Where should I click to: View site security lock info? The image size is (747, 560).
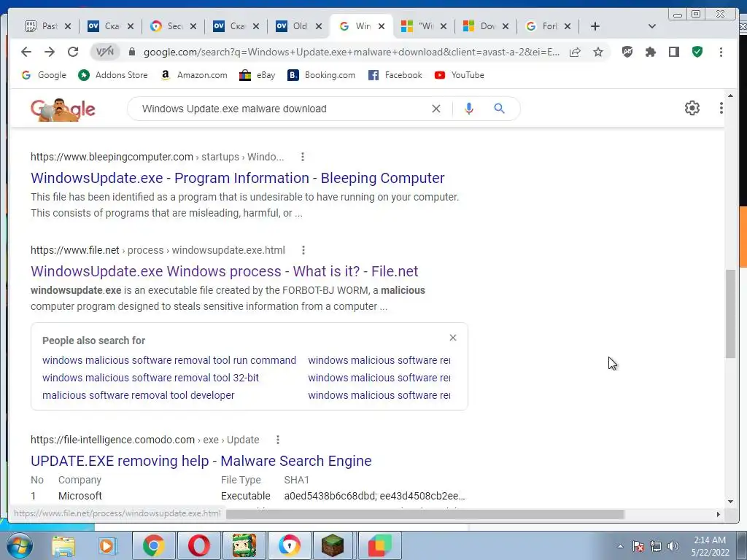click(132, 52)
